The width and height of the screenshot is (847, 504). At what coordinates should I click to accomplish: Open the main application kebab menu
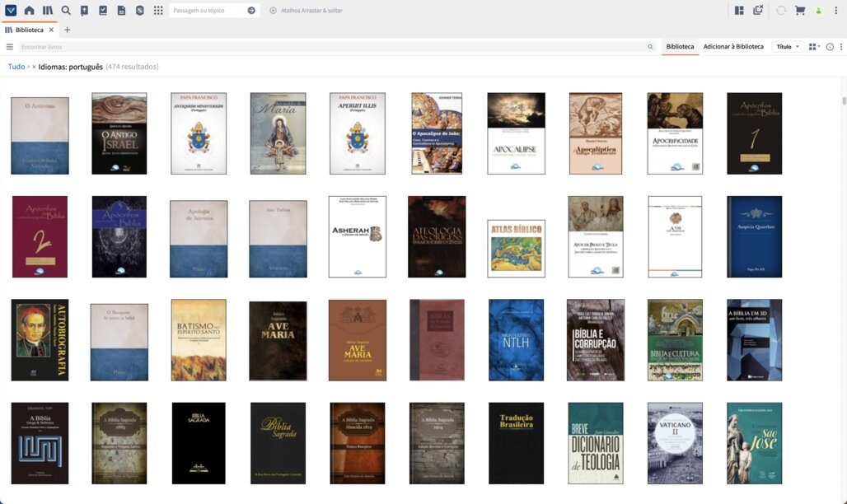point(835,10)
